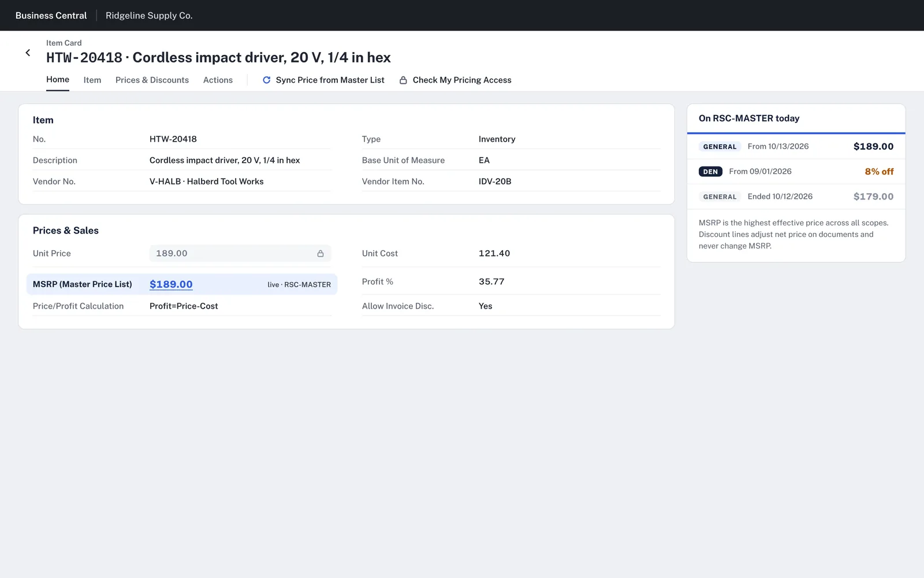
Task: Click the live · RSC-MASTER label
Action: point(299,285)
